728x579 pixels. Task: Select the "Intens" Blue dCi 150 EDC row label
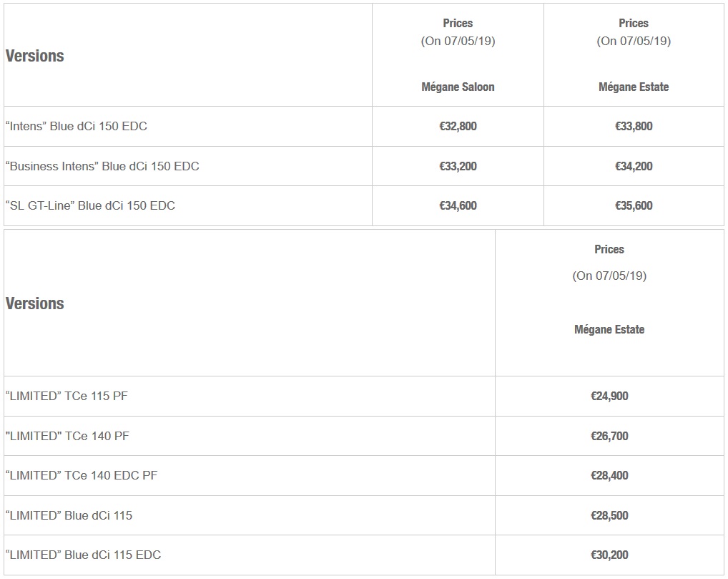77,126
